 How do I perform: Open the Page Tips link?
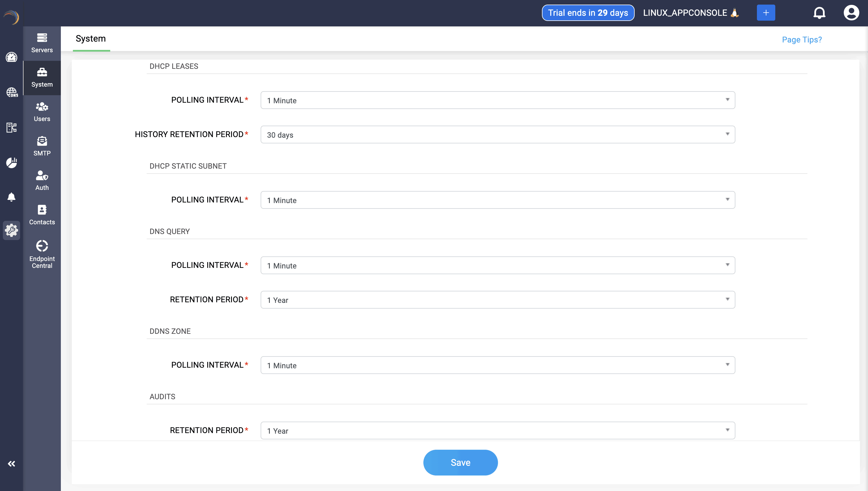(x=801, y=40)
